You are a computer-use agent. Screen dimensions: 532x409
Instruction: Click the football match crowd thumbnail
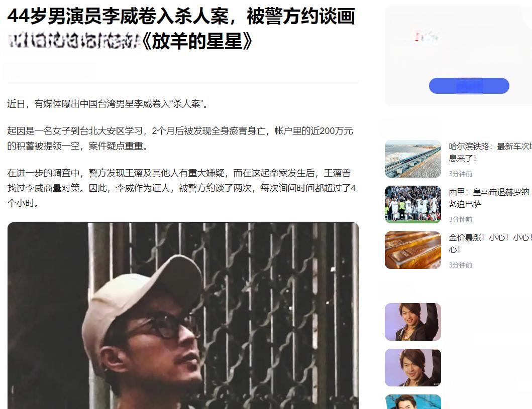pos(412,204)
